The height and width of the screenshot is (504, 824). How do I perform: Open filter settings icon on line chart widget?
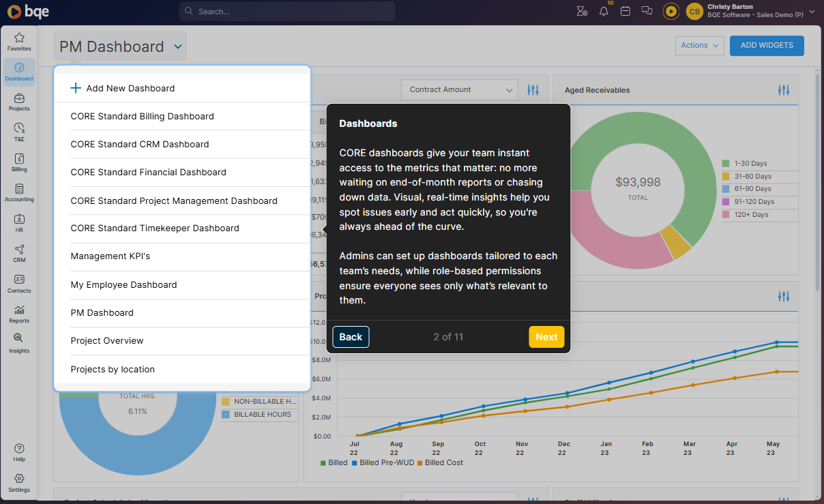(784, 297)
